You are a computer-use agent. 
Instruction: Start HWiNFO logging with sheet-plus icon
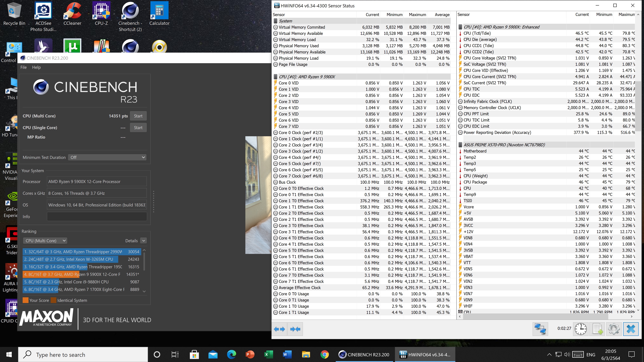[x=597, y=329]
